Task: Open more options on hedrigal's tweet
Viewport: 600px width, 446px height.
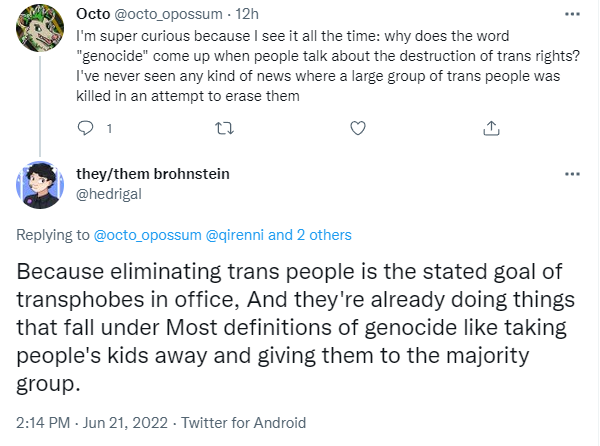Action: point(572,174)
